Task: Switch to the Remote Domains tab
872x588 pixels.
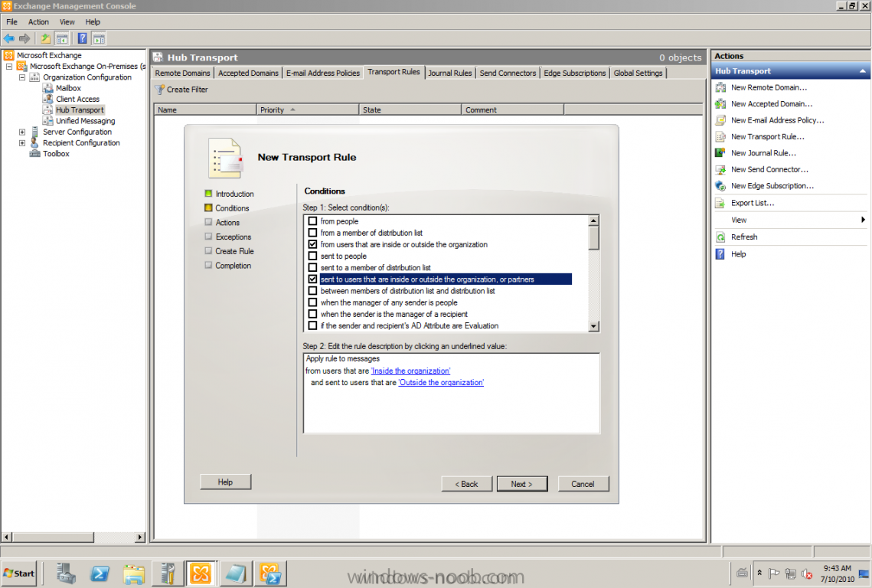Action: point(182,73)
